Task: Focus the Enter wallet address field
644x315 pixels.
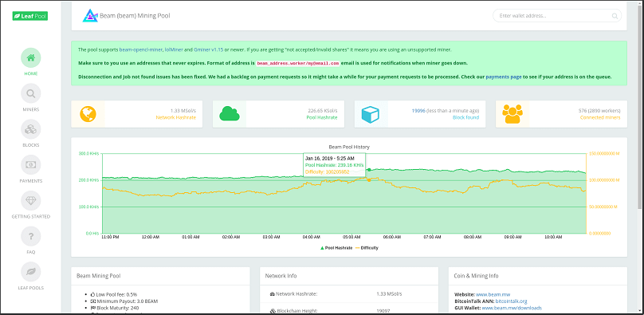Action: click(557, 16)
